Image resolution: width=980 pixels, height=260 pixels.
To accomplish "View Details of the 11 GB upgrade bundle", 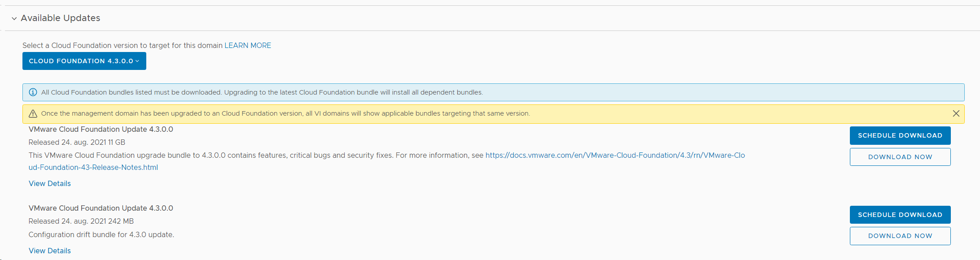I will pyautogui.click(x=50, y=183).
